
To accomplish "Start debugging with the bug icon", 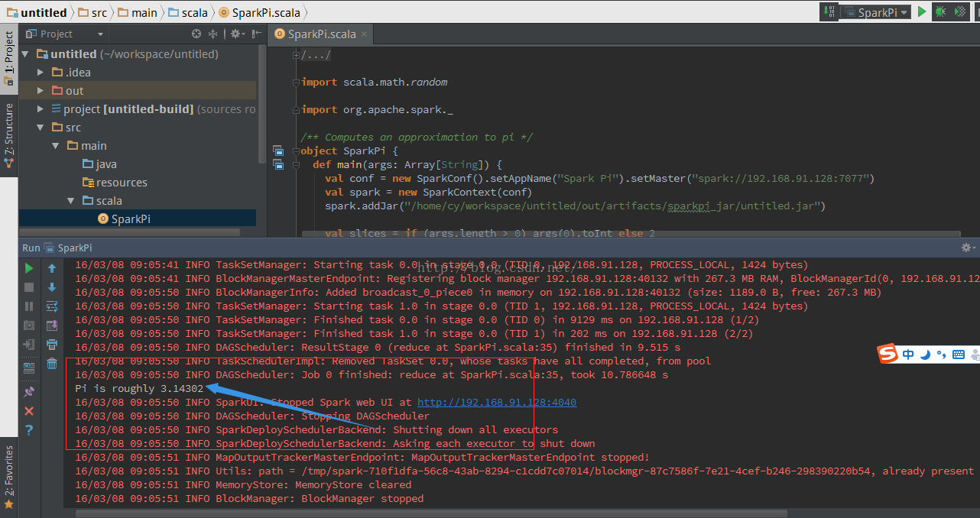I will point(940,11).
